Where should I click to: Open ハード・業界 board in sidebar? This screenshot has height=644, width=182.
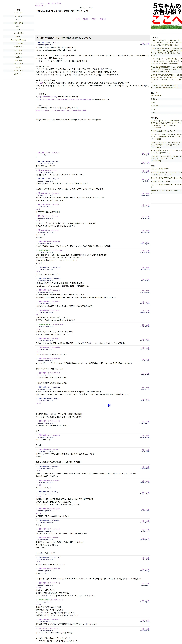tap(18, 71)
